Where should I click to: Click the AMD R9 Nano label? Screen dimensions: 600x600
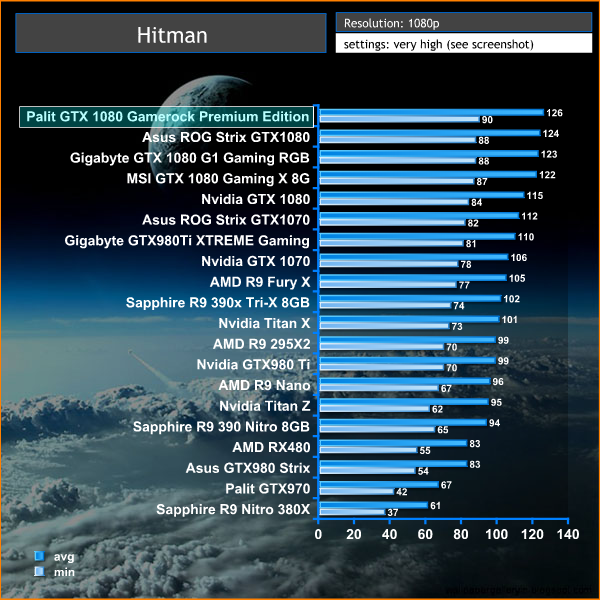pos(264,385)
